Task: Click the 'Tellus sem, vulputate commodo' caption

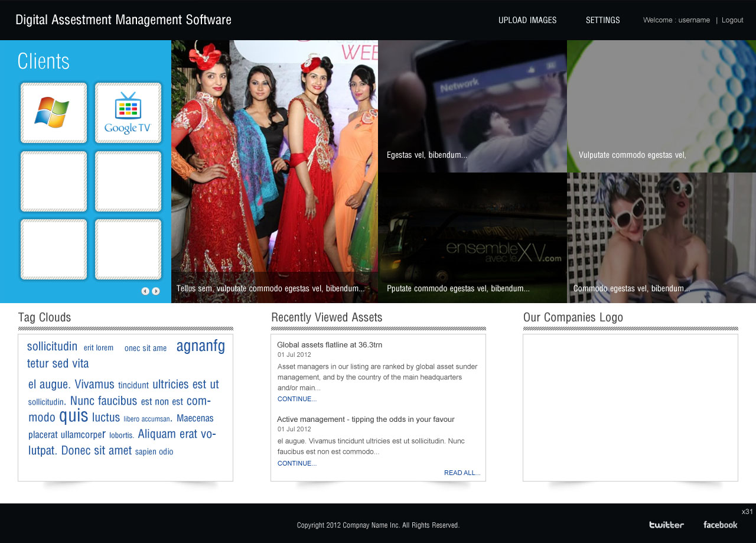Action: coord(271,288)
